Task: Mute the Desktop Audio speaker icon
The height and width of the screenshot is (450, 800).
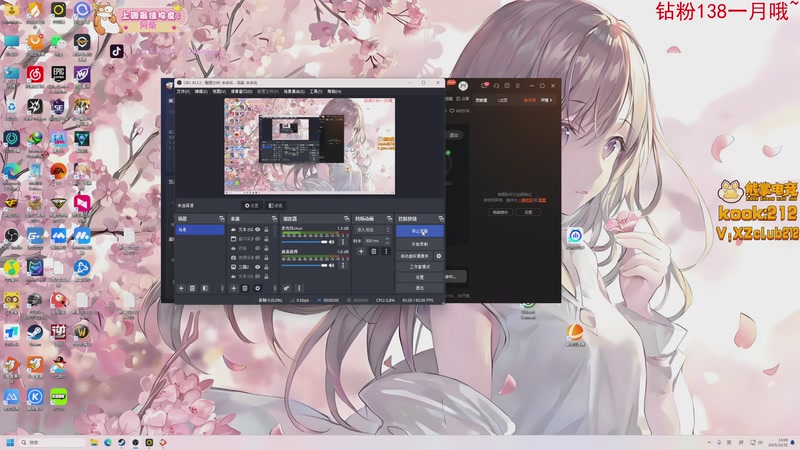Action: 332,265
